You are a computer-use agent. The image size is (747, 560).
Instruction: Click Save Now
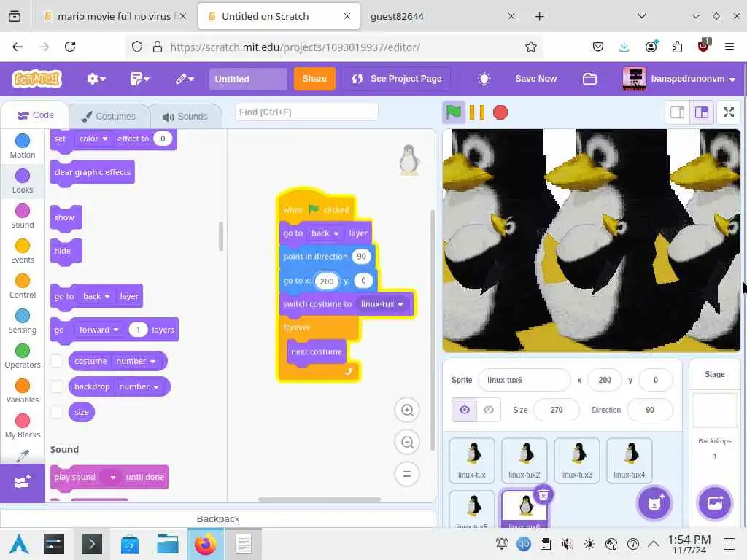535,79
